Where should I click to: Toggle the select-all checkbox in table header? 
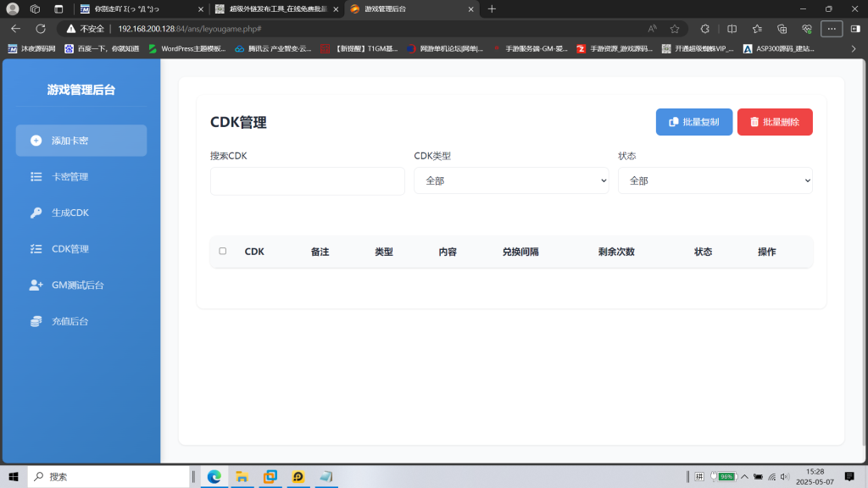[223, 251]
